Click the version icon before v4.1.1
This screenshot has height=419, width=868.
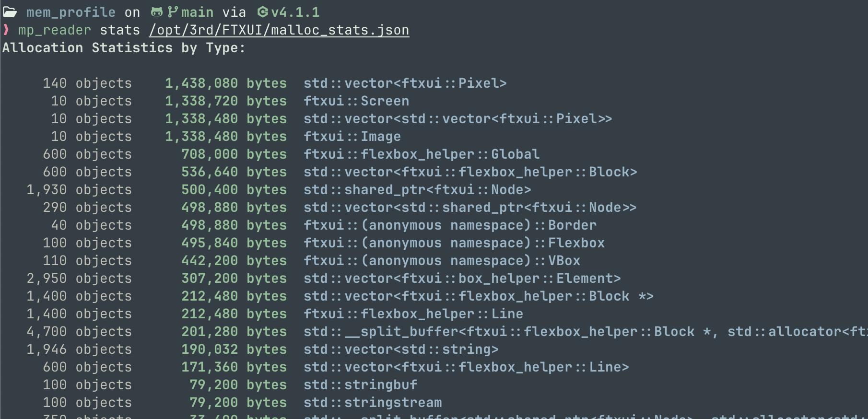pos(263,12)
